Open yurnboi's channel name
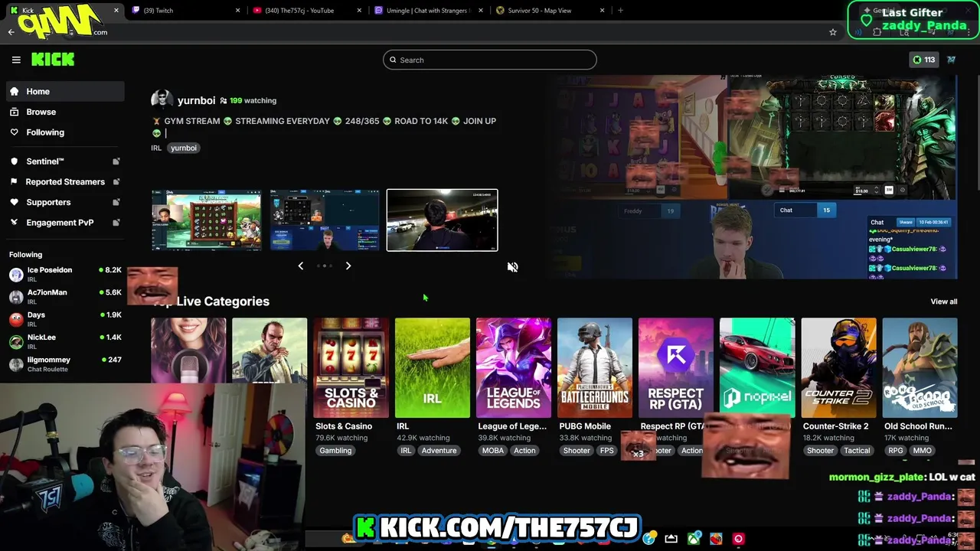This screenshot has height=551, width=980. 196,100
